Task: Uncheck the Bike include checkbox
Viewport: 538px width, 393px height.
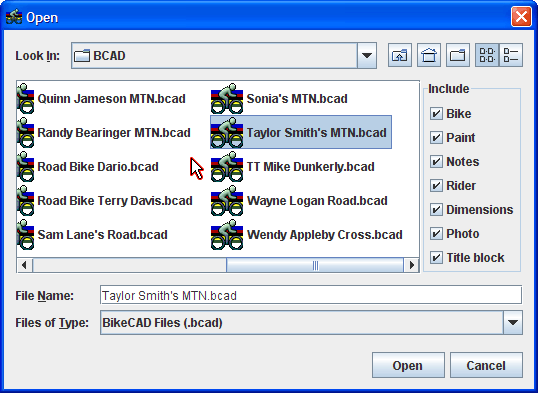Action: [x=436, y=114]
